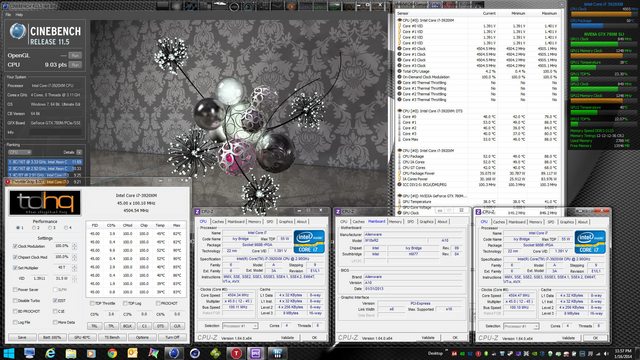The width and height of the screenshot is (640, 360).
Task: Click the Core #0 VID voltage icon in HWiNFO
Action: 400,26
